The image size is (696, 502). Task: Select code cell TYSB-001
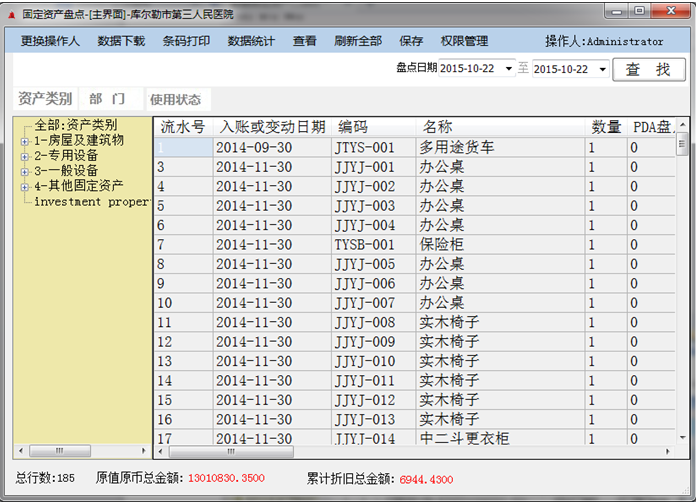[x=373, y=245]
